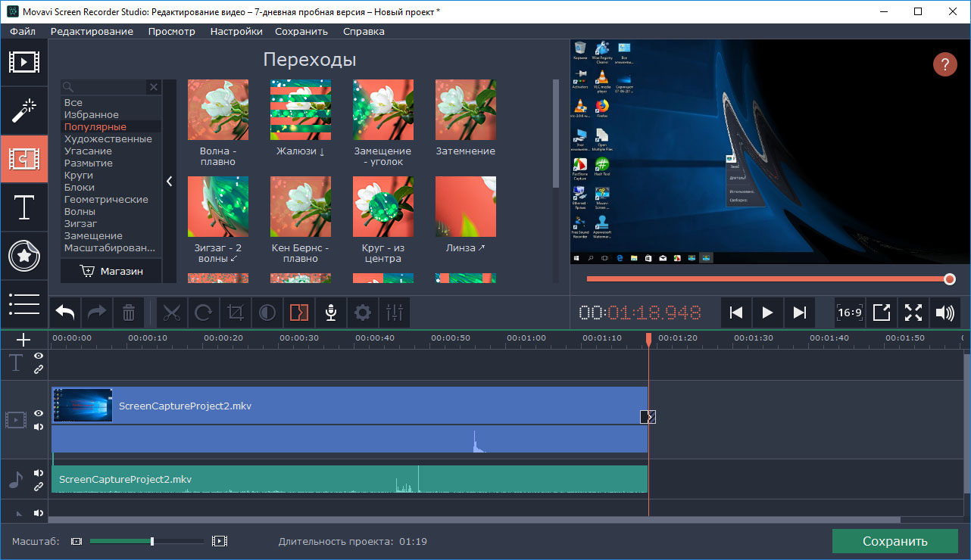Click the Undo arrow button

(65, 313)
